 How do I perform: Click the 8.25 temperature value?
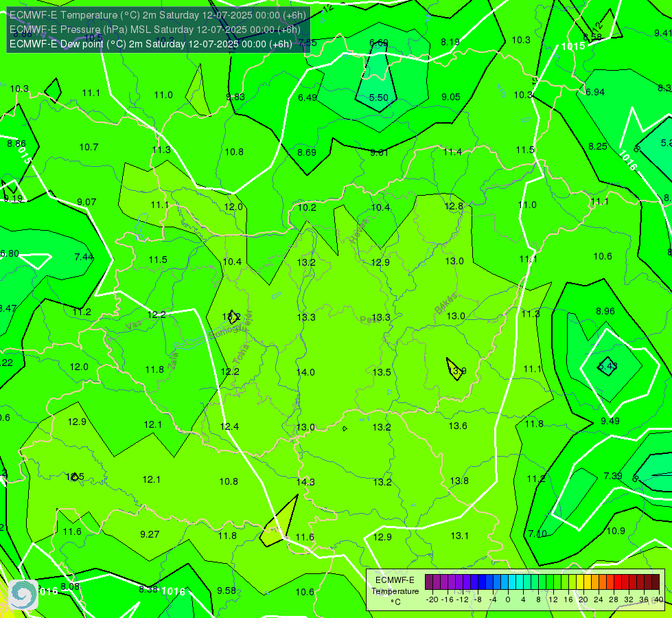pos(598,146)
